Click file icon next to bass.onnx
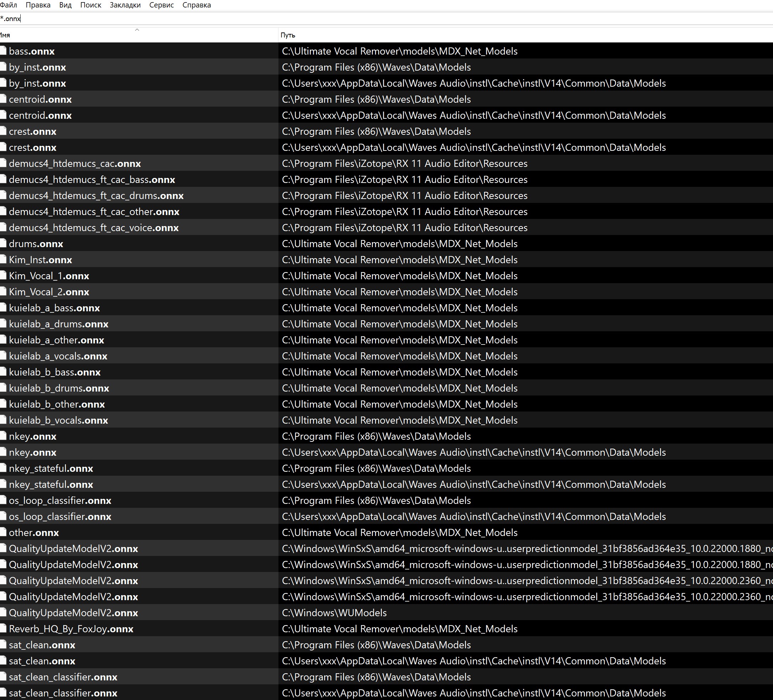 click(x=3, y=51)
